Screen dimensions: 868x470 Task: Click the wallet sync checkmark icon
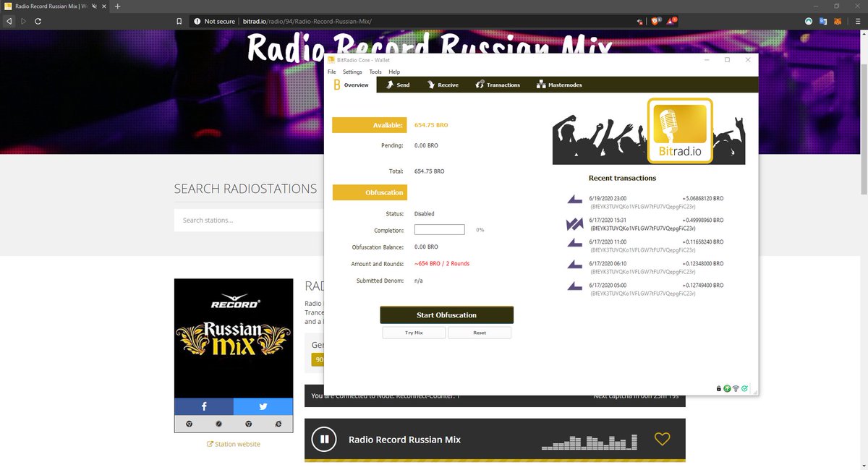744,388
